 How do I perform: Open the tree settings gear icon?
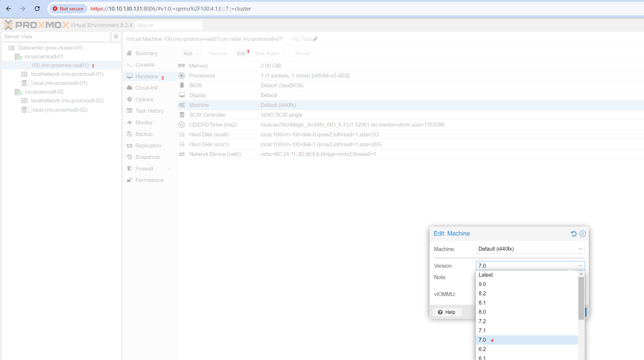pyautogui.click(x=116, y=37)
